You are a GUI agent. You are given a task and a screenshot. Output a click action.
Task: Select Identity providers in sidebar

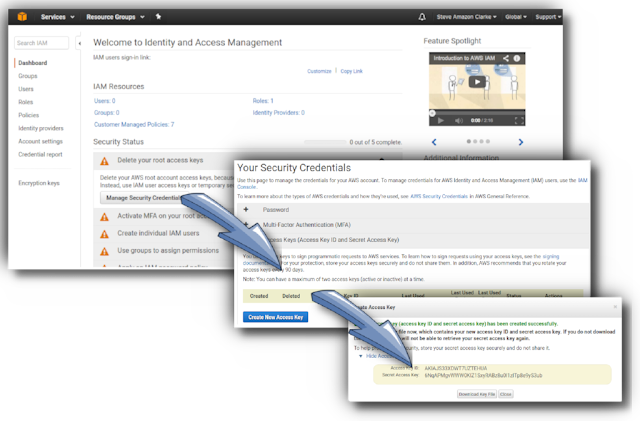[x=41, y=128]
